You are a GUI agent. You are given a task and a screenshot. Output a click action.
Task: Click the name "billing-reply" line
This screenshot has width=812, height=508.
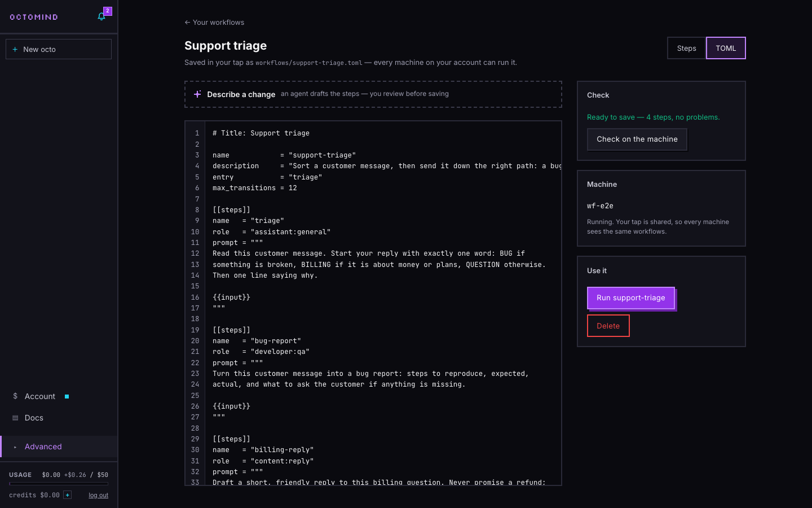point(263,450)
